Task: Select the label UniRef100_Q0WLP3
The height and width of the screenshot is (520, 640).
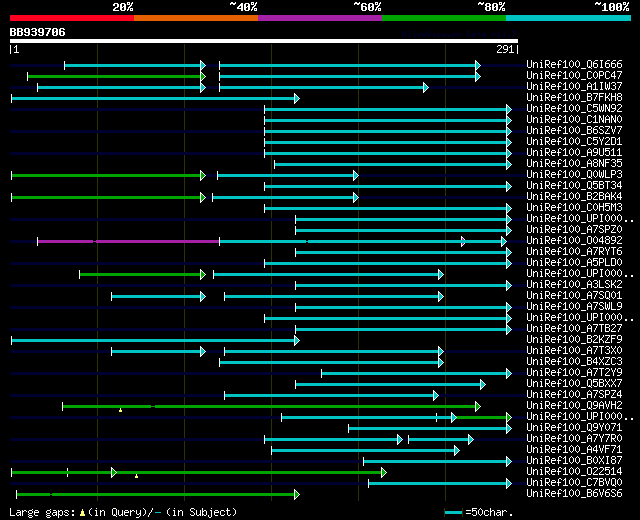Action: pos(574,175)
